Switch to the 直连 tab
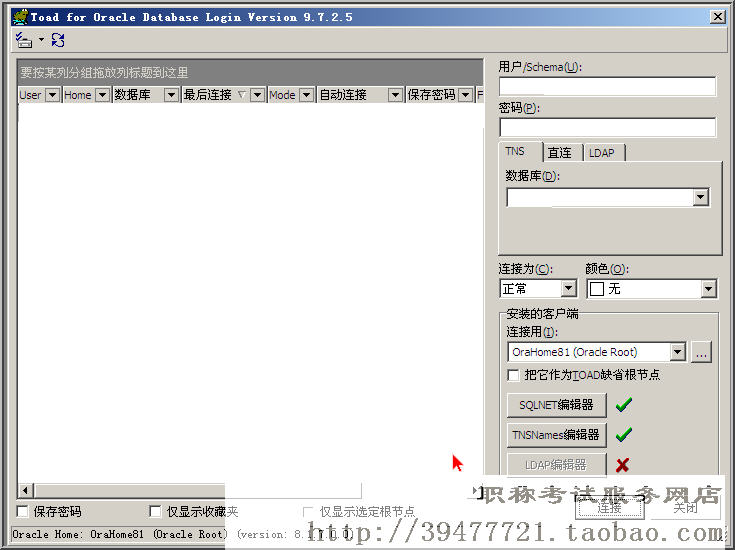The image size is (735, 550). click(x=560, y=153)
